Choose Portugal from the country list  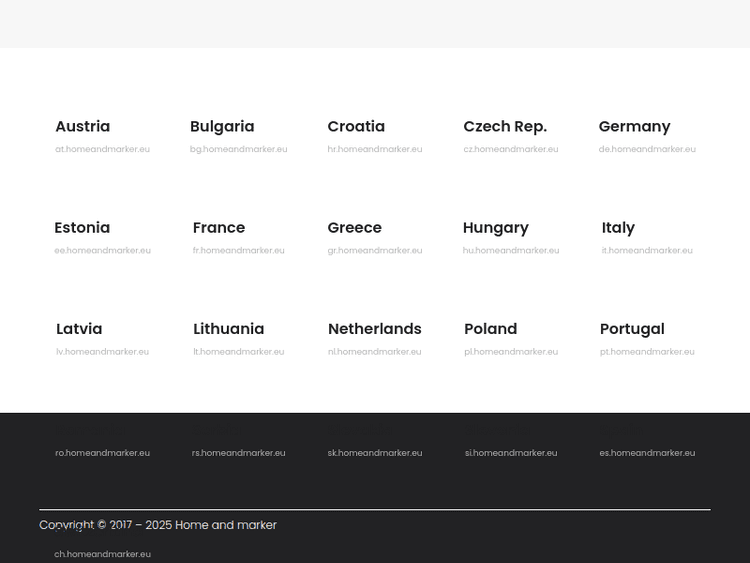click(x=632, y=329)
